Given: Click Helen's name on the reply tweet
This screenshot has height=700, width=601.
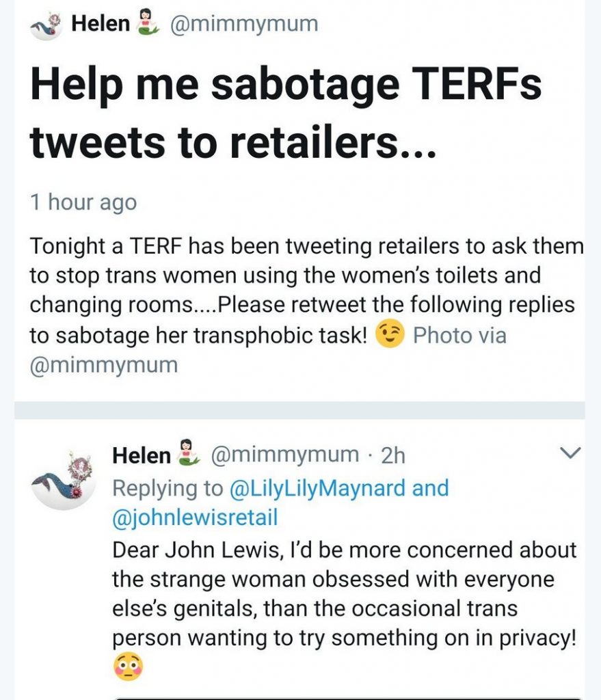Looking at the screenshot, I should [142, 455].
